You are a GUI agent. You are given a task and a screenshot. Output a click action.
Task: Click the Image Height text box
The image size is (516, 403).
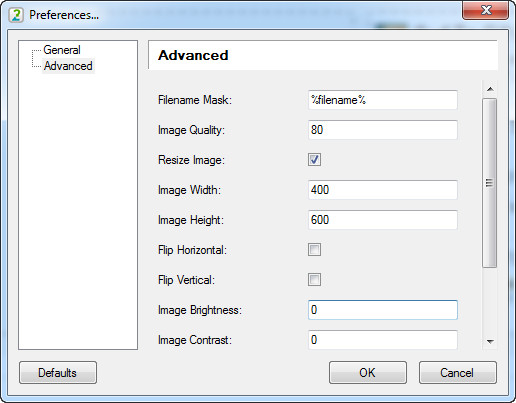(x=383, y=220)
